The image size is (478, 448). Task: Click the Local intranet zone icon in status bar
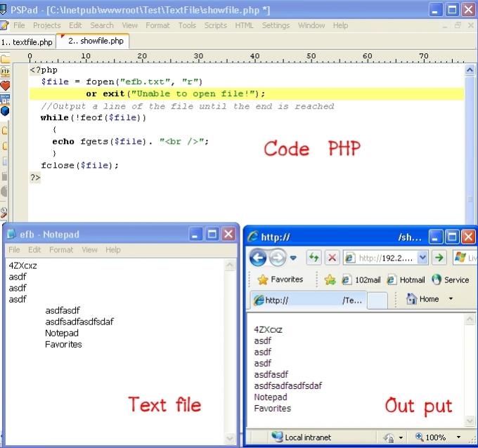coord(277,437)
